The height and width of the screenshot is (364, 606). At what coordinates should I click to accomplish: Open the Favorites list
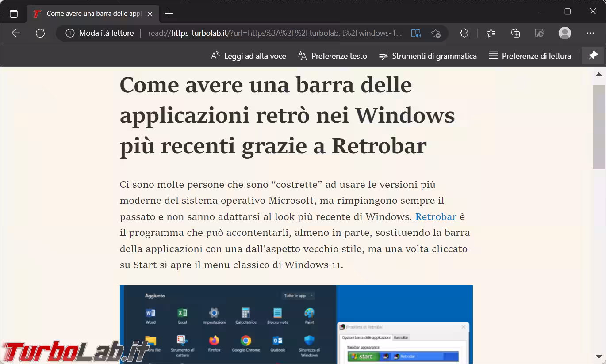click(491, 33)
